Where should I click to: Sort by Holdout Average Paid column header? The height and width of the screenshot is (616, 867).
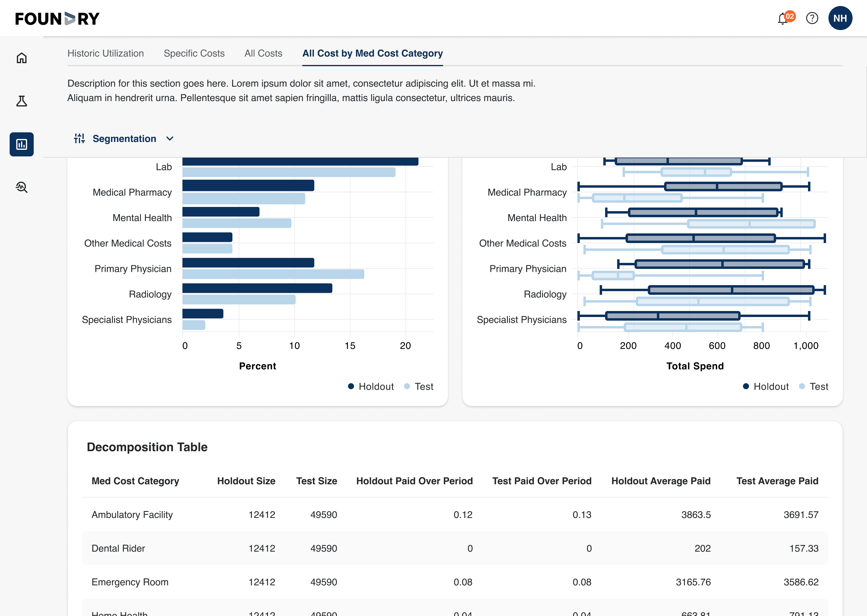coord(660,481)
